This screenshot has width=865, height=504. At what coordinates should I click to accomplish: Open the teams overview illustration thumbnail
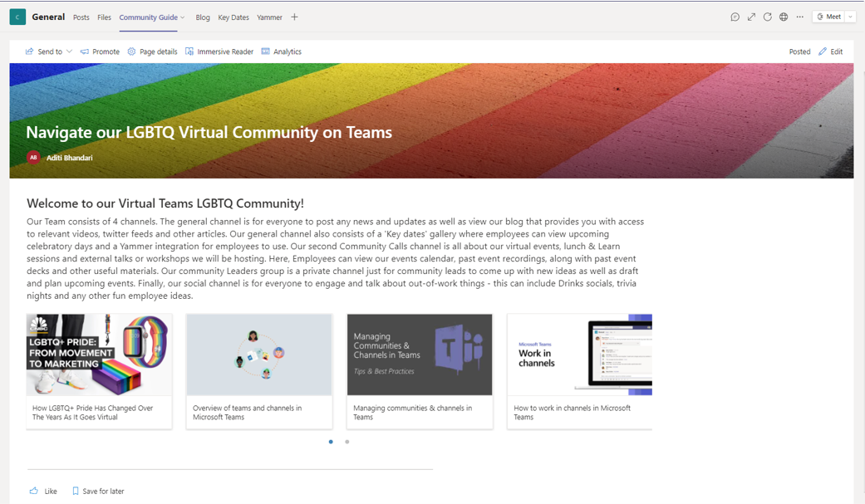tap(259, 355)
